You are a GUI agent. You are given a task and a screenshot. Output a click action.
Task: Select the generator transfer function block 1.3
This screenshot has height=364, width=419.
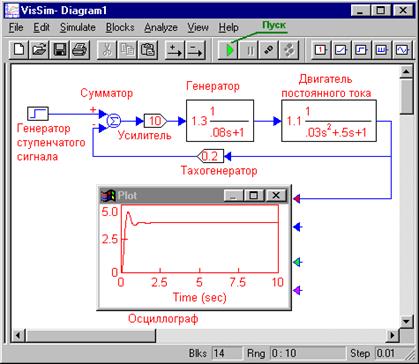[220, 121]
